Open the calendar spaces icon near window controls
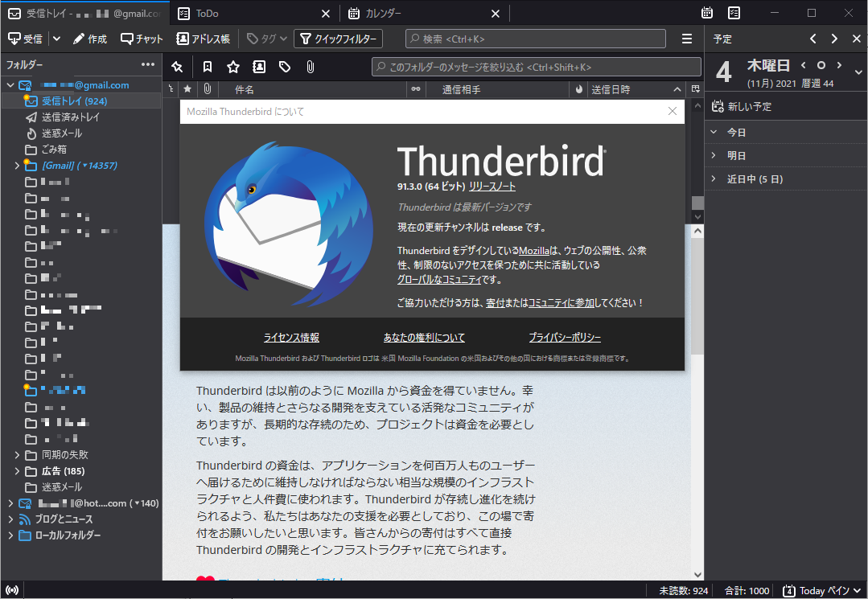Screen dimensions: 868x599 707,13
